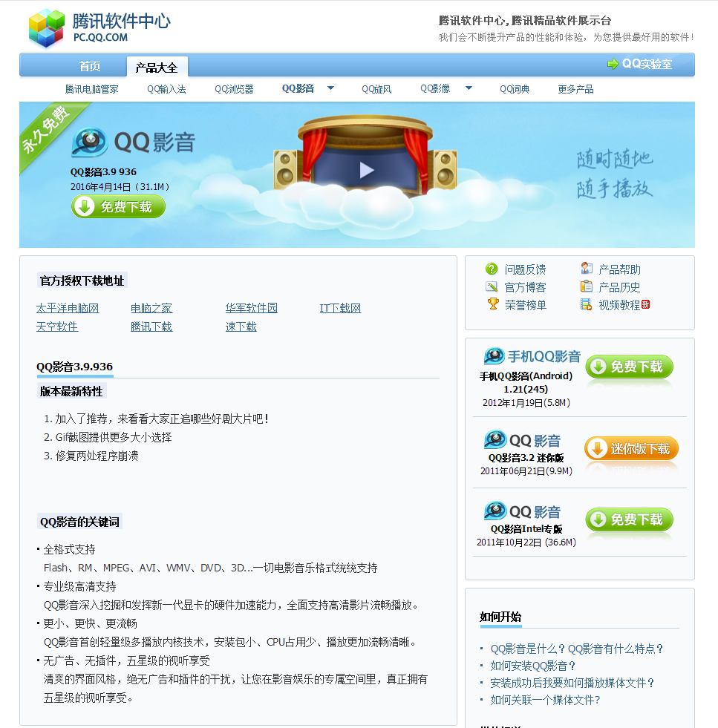
Task: Open 更多产品 in the product menu
Action: [x=575, y=89]
